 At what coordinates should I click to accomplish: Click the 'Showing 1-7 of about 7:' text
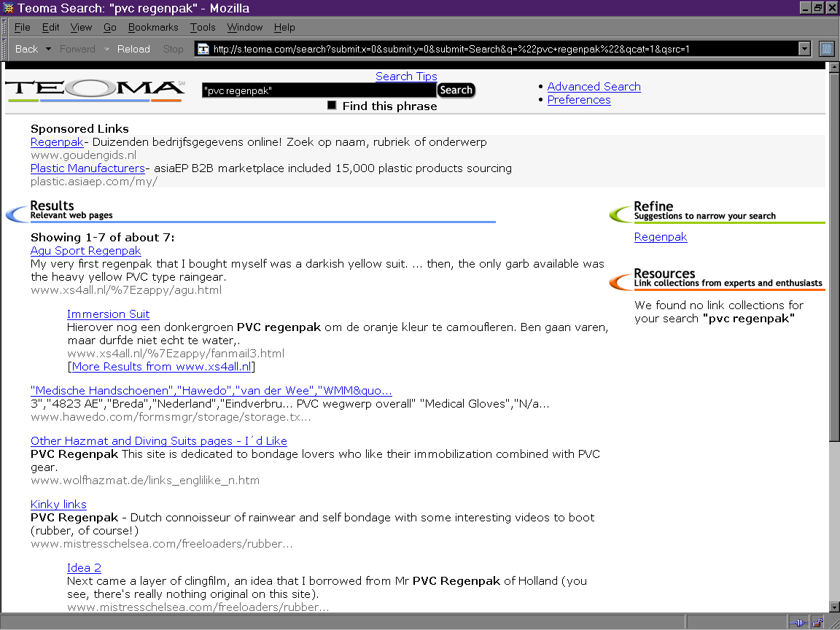tap(102, 237)
